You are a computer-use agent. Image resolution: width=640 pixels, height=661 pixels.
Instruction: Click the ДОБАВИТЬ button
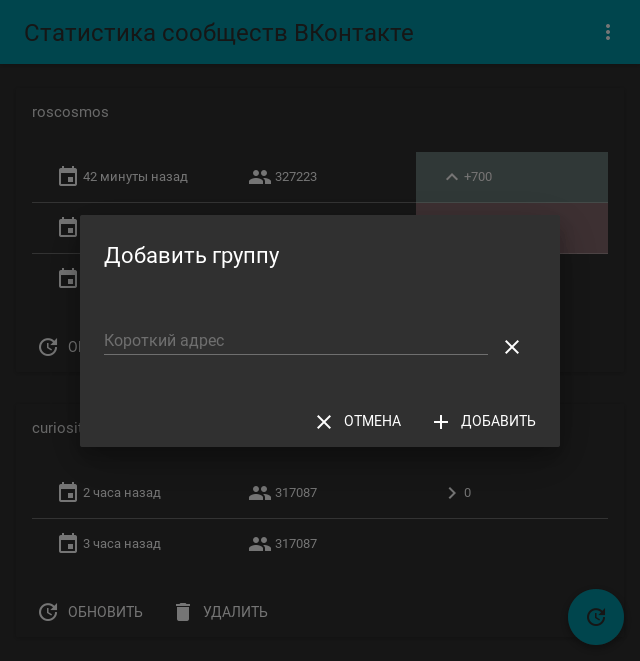click(x=485, y=421)
